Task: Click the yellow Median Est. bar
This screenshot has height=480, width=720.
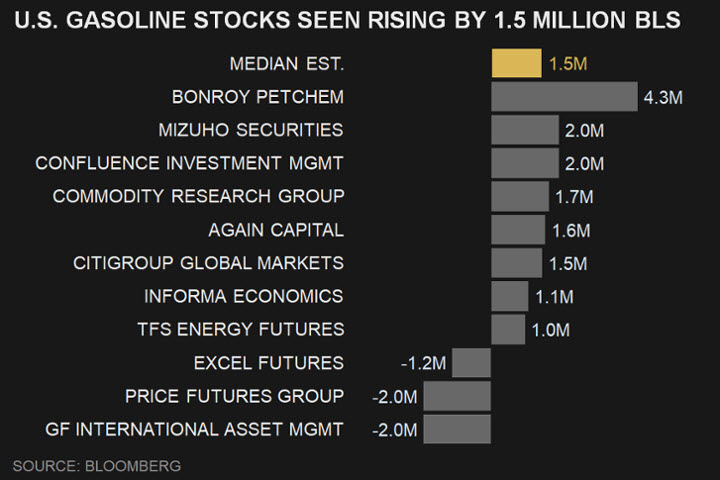Action: pos(516,64)
